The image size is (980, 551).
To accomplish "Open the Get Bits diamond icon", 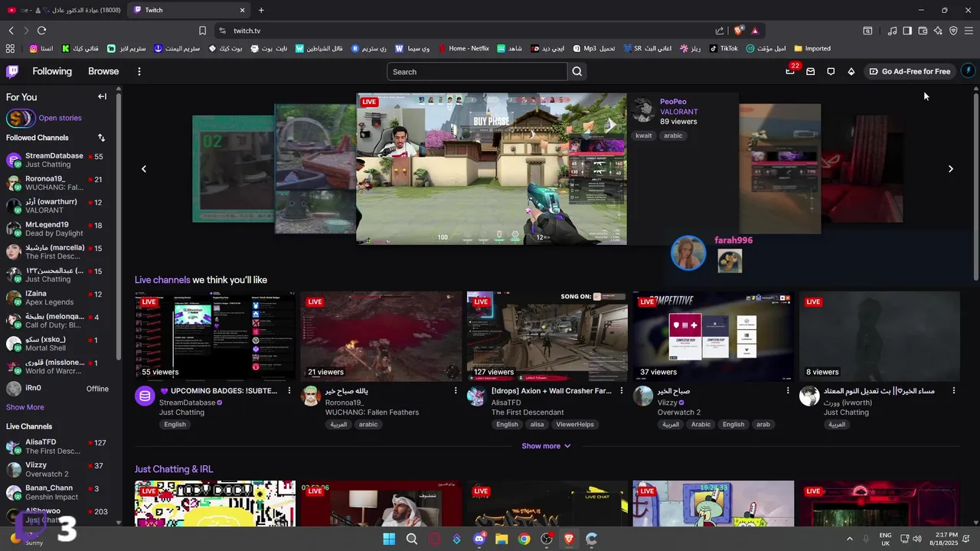I will pos(851,71).
